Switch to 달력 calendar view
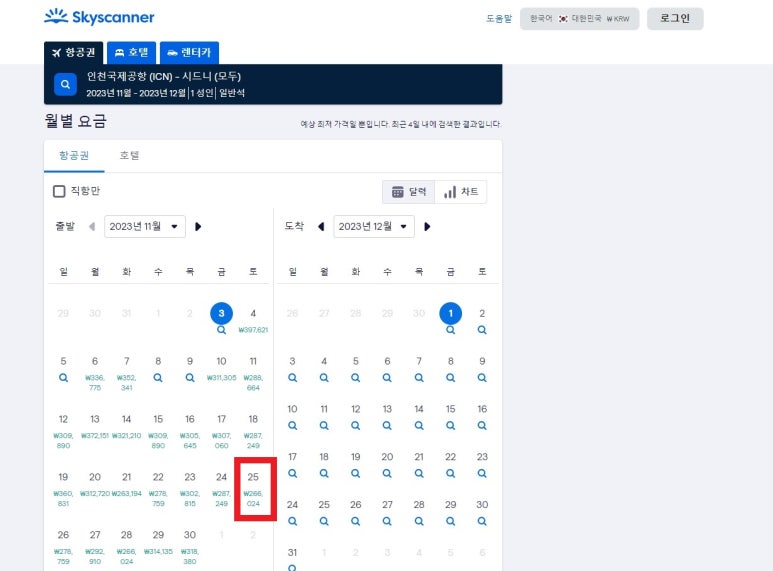 [409, 192]
